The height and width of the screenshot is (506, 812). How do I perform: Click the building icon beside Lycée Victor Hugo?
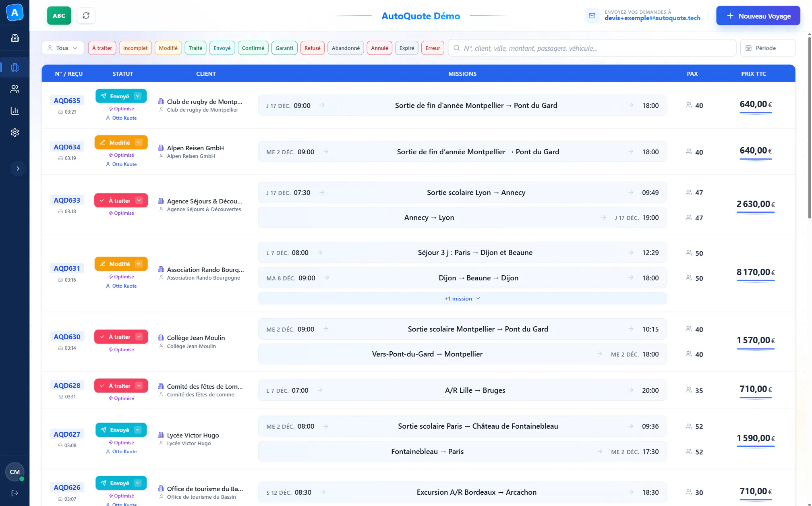coord(161,435)
